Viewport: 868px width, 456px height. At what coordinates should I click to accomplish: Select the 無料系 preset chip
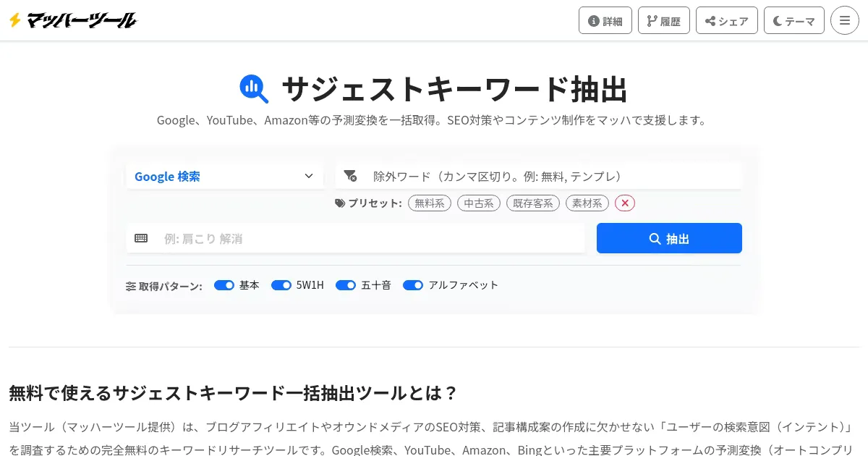point(430,203)
